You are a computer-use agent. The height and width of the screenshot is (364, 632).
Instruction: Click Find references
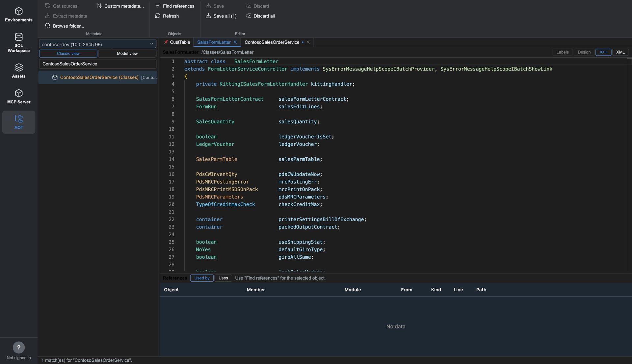pyautogui.click(x=175, y=6)
